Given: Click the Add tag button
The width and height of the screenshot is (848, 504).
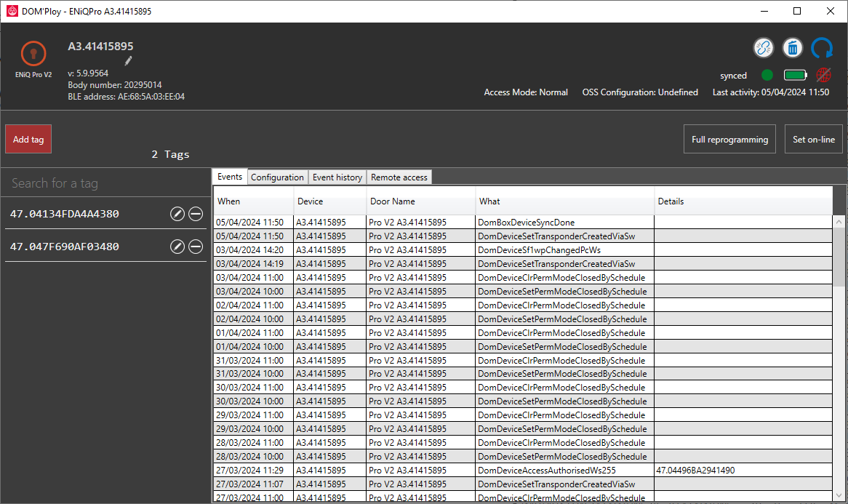Looking at the screenshot, I should [x=28, y=140].
